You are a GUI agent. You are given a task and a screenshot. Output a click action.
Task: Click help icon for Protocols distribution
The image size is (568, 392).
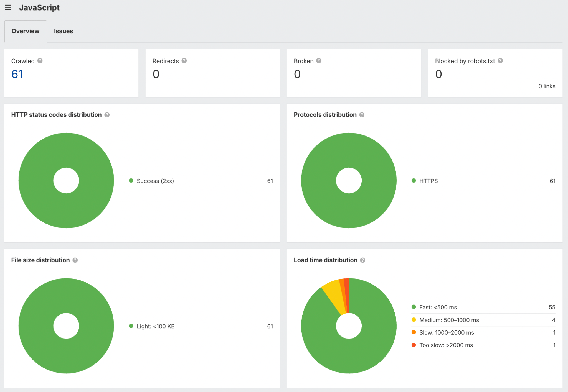point(362,115)
